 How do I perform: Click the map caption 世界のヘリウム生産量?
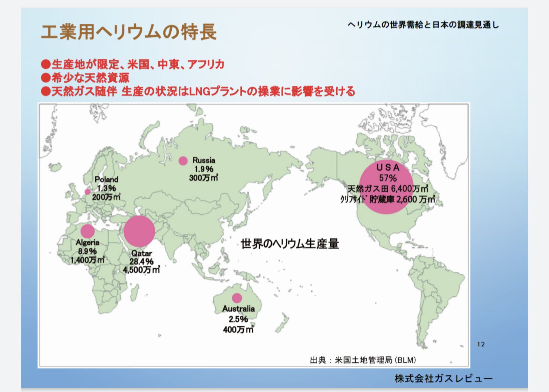point(290,244)
